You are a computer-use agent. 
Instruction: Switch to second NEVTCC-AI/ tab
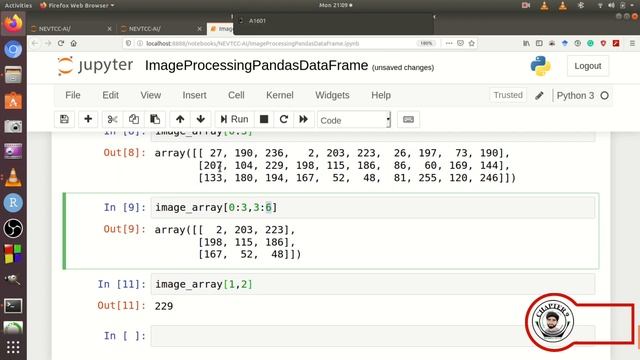click(161, 29)
